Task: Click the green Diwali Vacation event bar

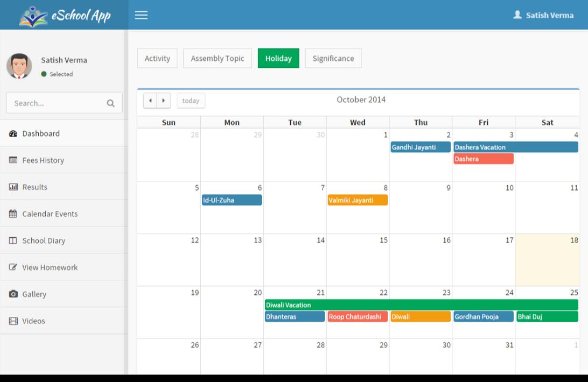Action: click(x=421, y=305)
